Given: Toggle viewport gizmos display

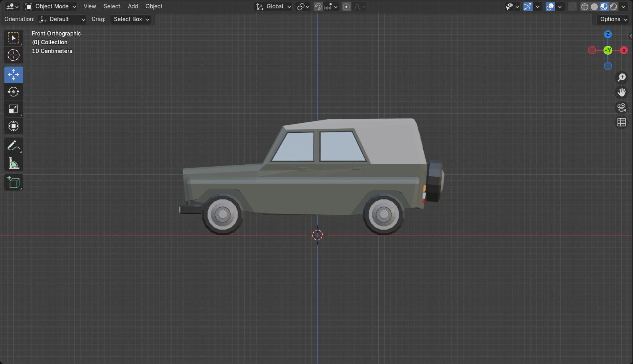Looking at the screenshot, I should pos(528,6).
